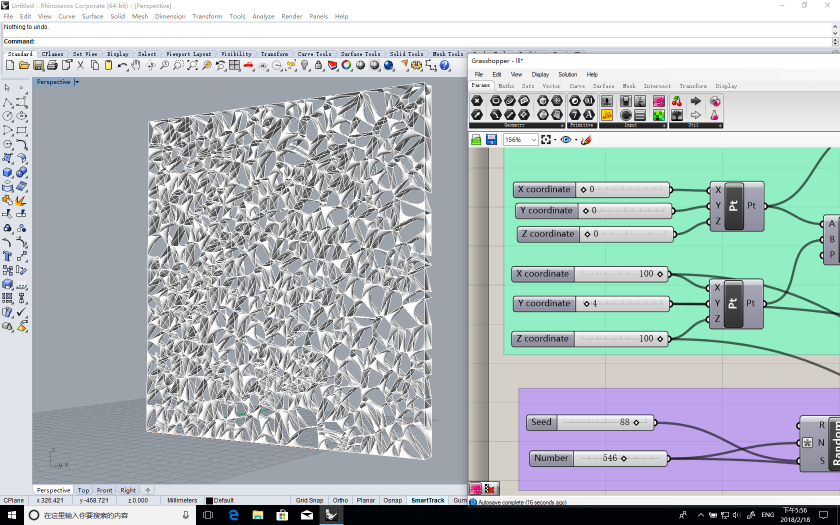Open the preview eye icon dropdown arrow
Screen dimensions: 840x525
pyautogui.click(x=574, y=140)
